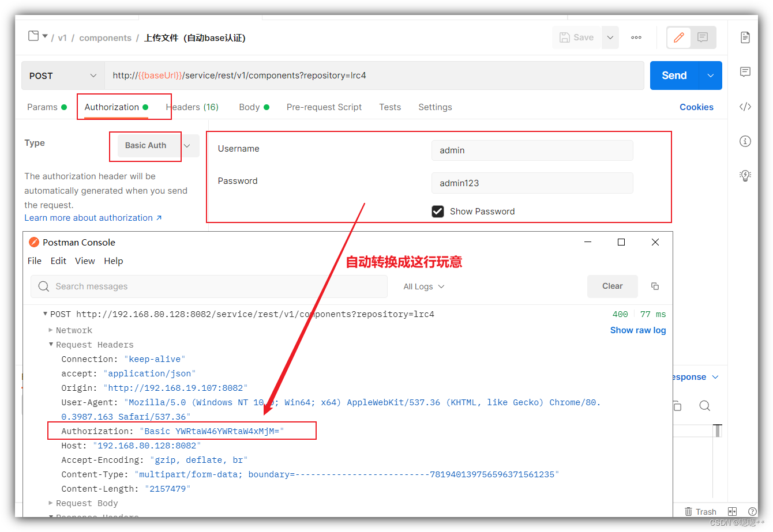Click the two-pane layout icon in status bar
This screenshot has height=532, width=773.
coord(732,511)
